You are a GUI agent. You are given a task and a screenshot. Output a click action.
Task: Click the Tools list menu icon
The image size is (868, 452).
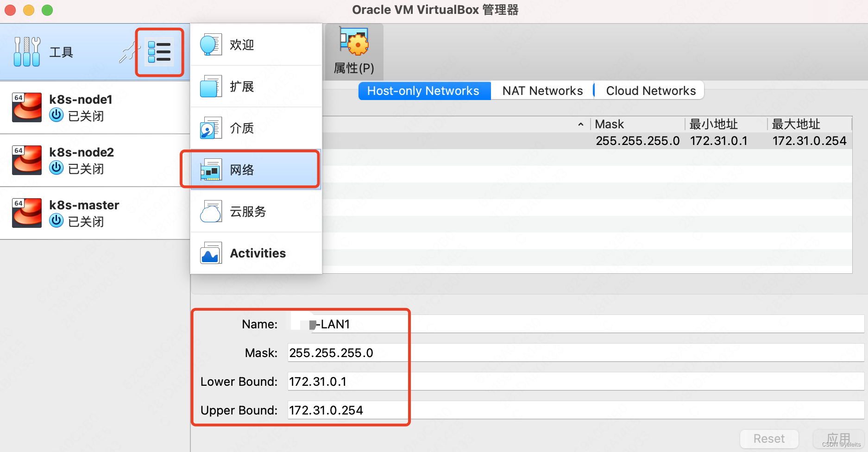point(159,52)
